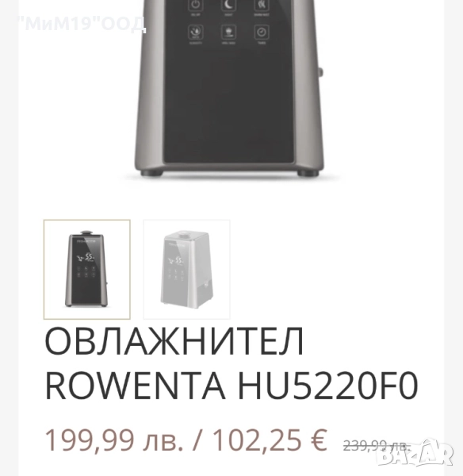Click the timer clock icon on panel
This screenshot has width=463, height=476.
(262, 32)
